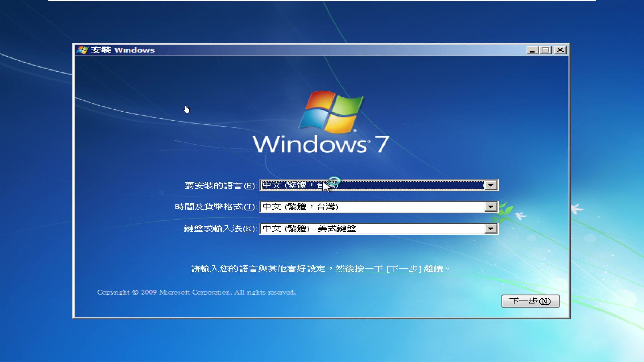Image resolution: width=644 pixels, height=362 pixels.
Task: Open the 時間及貨幣格式 format dropdown
Action: (x=491, y=207)
